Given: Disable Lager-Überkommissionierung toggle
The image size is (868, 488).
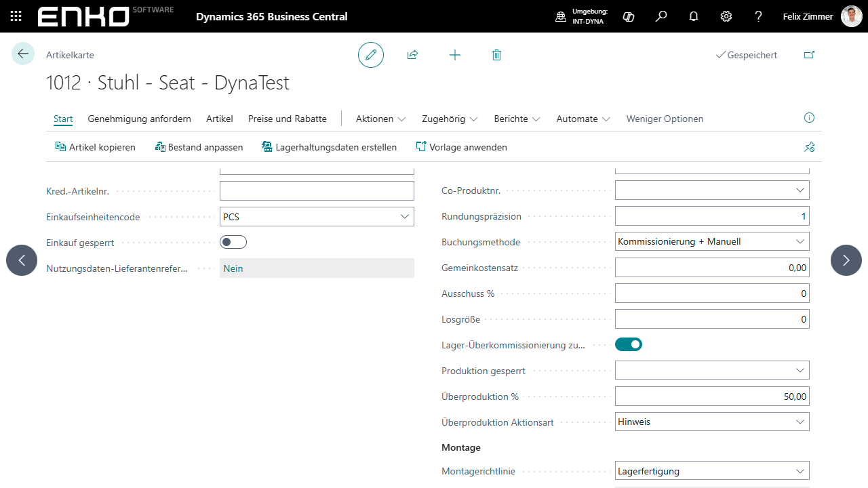Looking at the screenshot, I should pyautogui.click(x=629, y=344).
